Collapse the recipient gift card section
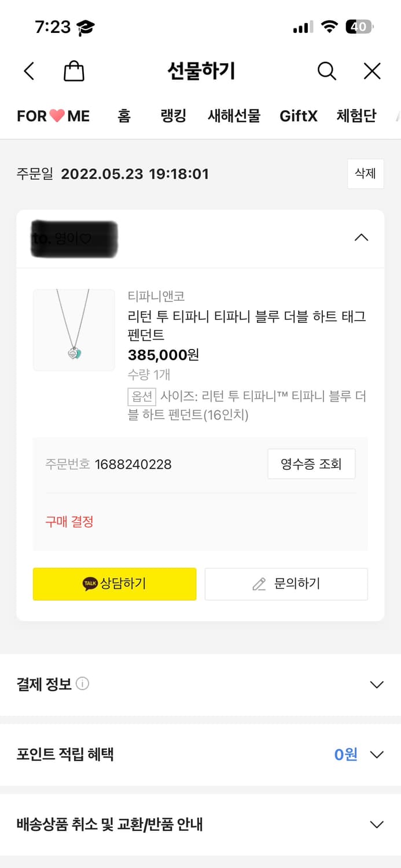401x868 pixels. (x=360, y=237)
